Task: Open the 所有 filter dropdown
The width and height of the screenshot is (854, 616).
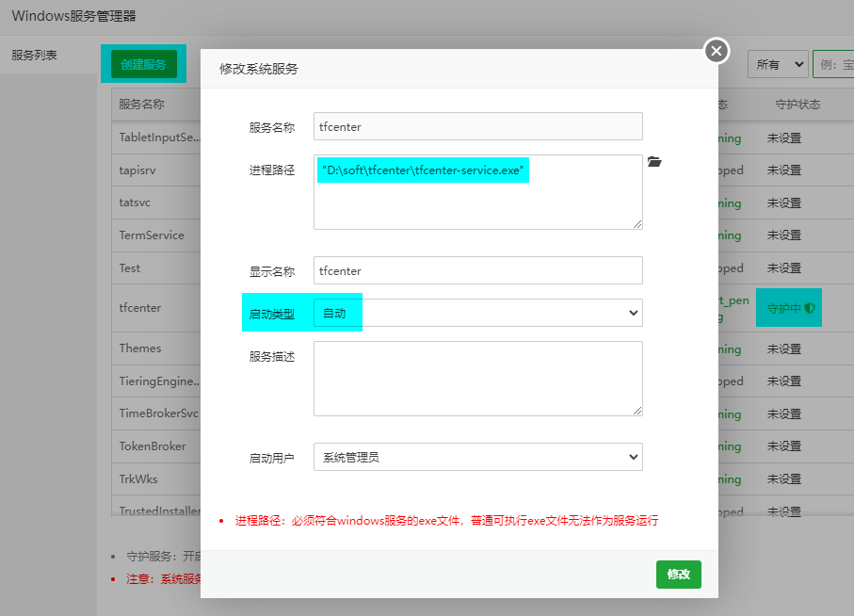Action: (777, 64)
